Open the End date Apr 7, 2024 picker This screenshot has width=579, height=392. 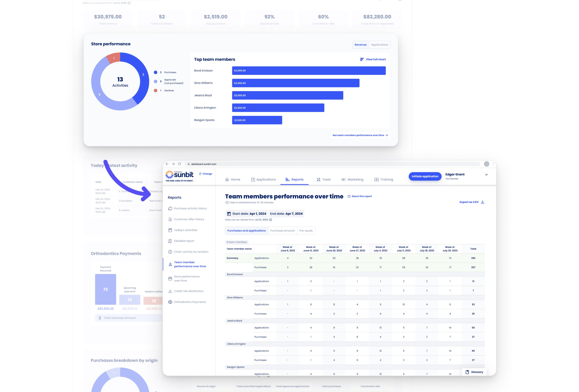(286, 214)
